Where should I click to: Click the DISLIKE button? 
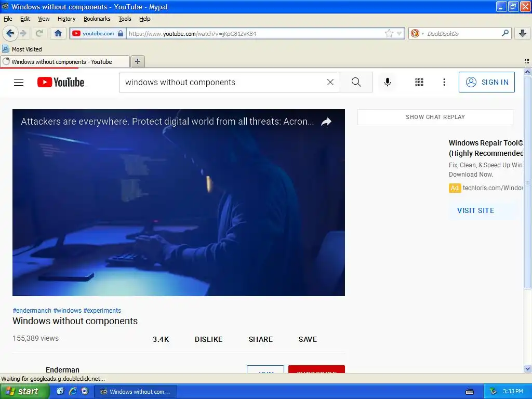point(209,339)
